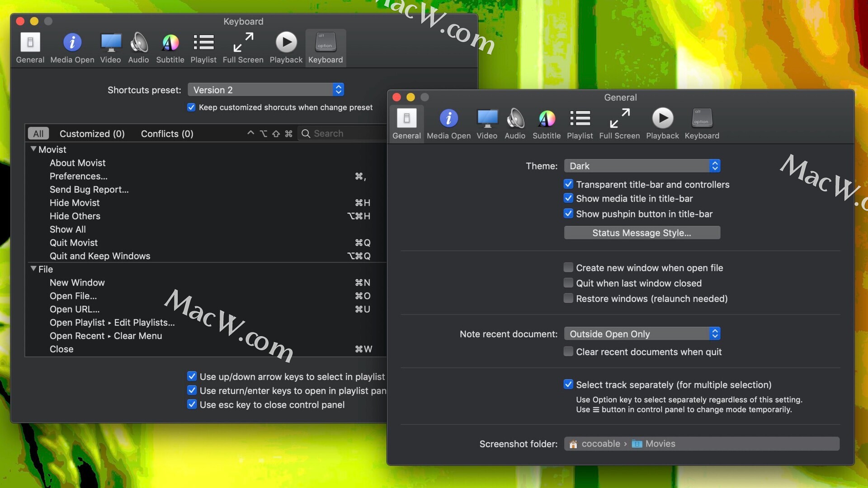Filter shortcuts by Command modifier icon

[x=288, y=133]
